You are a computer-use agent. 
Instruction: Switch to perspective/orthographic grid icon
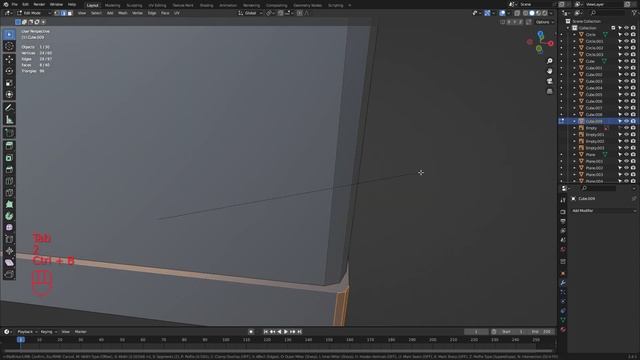click(x=549, y=91)
